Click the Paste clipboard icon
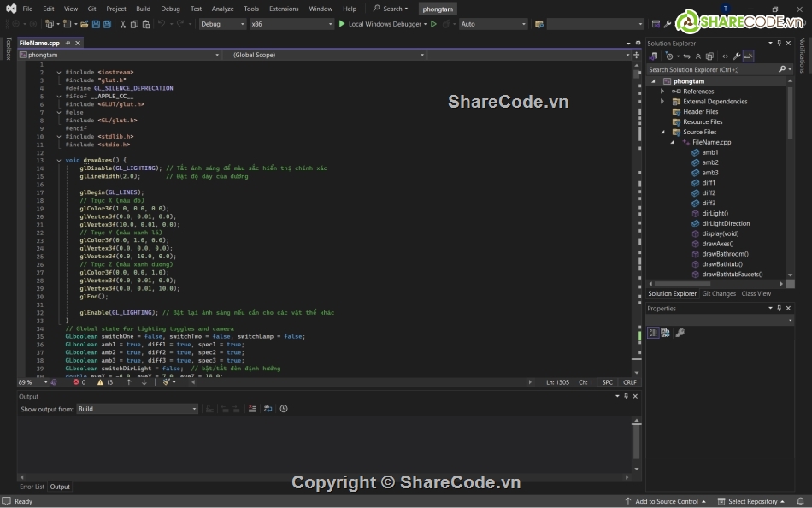Image resolution: width=812 pixels, height=508 pixels. click(x=146, y=24)
